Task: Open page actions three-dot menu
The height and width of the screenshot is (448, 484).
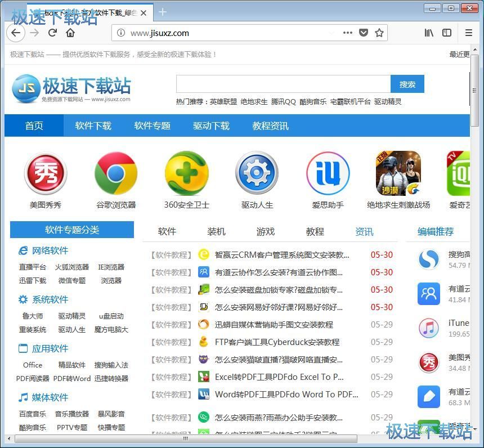Action: pyautogui.click(x=348, y=33)
